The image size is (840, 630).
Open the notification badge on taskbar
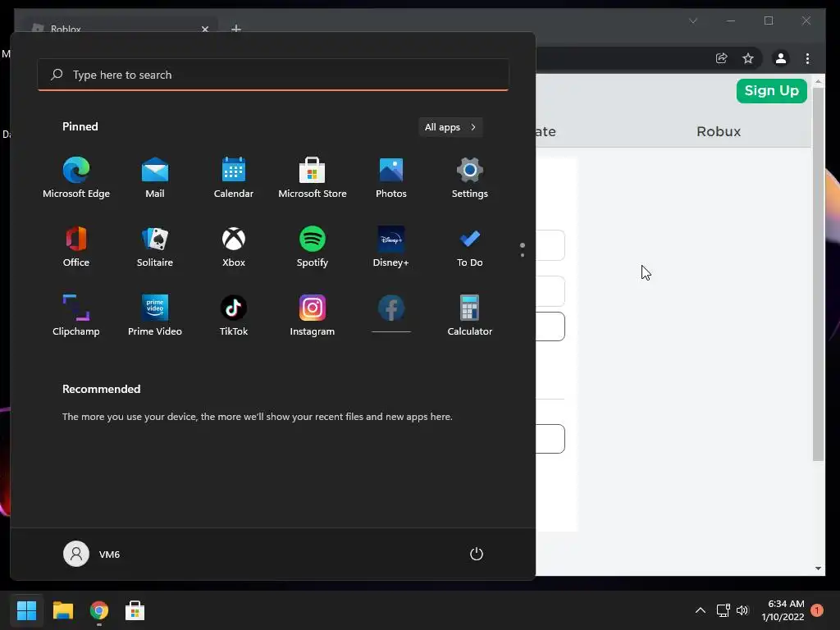(x=817, y=610)
